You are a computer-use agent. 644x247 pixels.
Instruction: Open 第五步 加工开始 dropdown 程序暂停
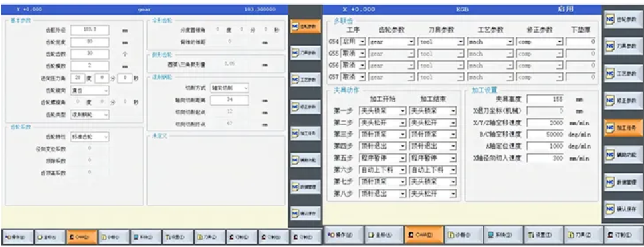tap(382, 158)
